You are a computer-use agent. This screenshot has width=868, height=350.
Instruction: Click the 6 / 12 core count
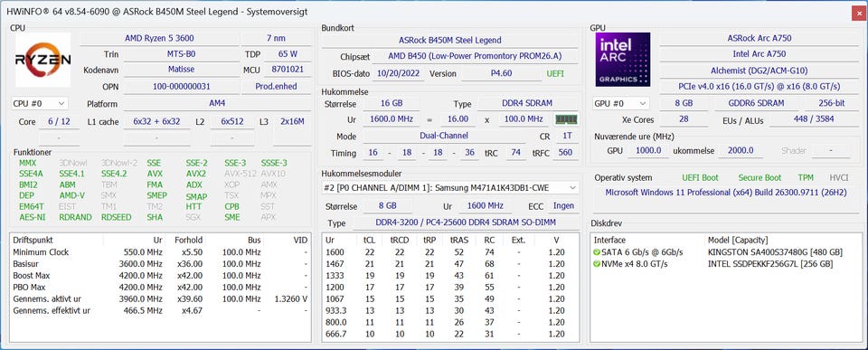pyautogui.click(x=60, y=121)
